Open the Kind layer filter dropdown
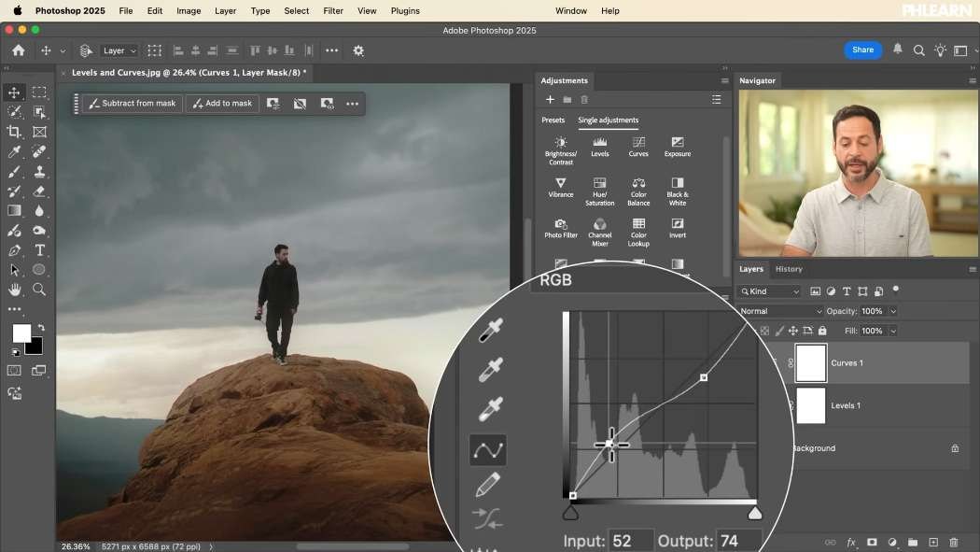The height and width of the screenshot is (552, 980). [769, 291]
